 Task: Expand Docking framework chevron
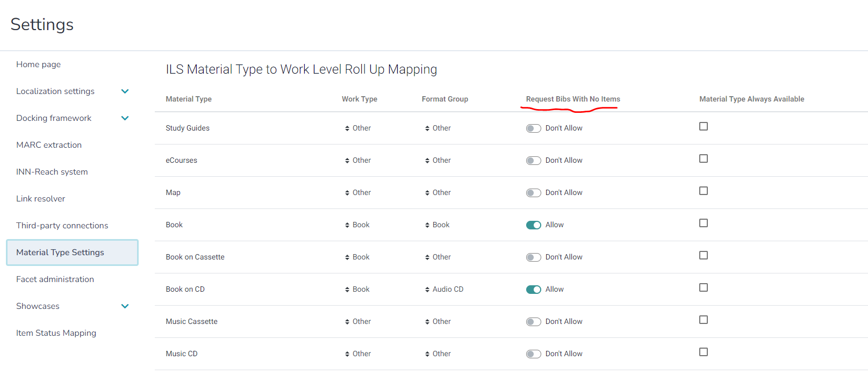tap(125, 118)
